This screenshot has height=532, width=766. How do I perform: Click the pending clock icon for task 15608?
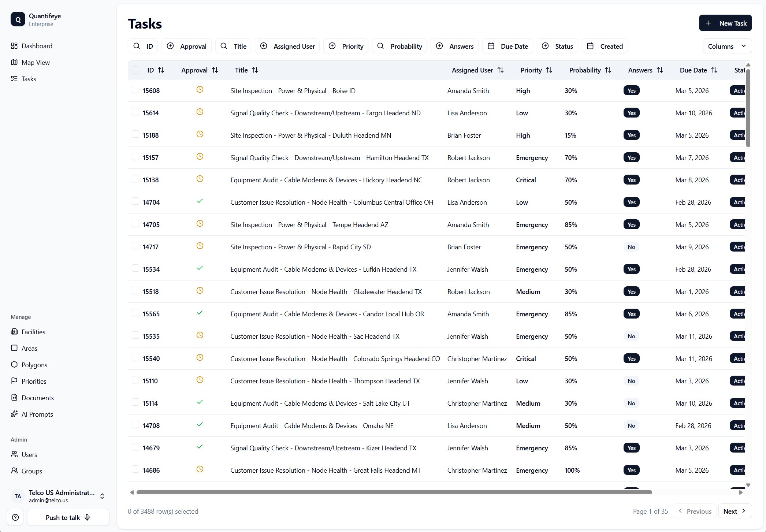200,90
